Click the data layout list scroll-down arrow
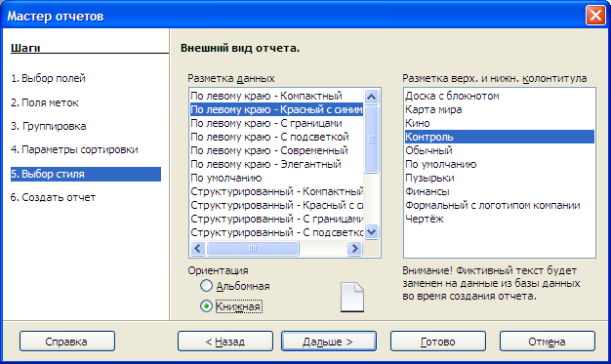 [371, 232]
